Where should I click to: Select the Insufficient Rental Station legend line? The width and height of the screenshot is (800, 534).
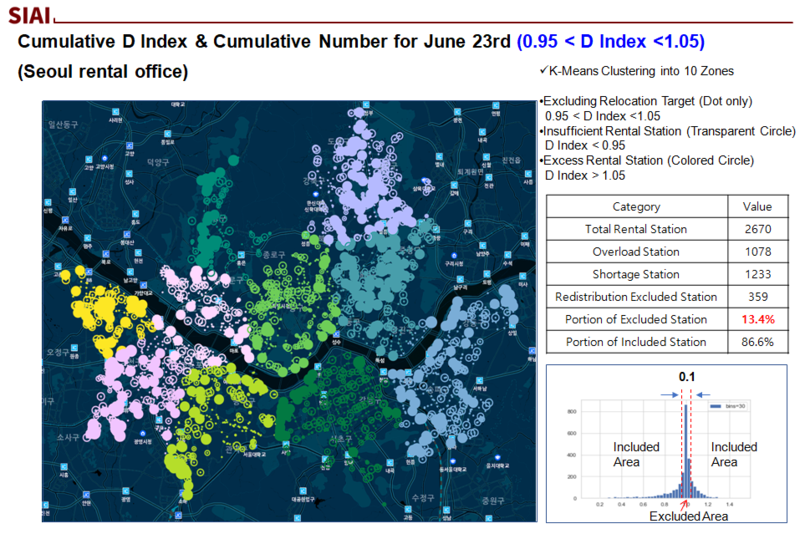pos(667,131)
